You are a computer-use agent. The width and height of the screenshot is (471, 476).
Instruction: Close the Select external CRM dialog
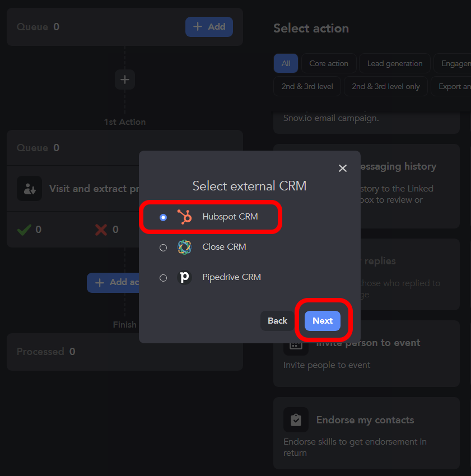pos(343,168)
